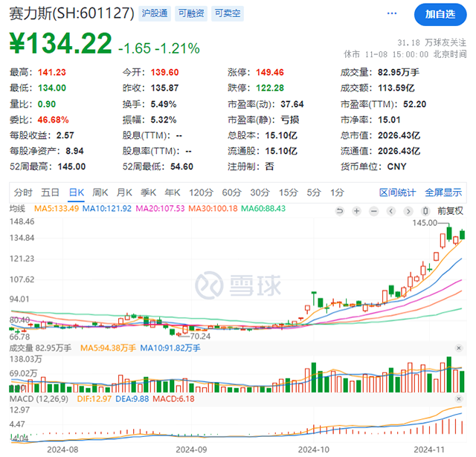This screenshot has height=457, width=476.
Task: Click the MA20:107.53 legend label
Action: [x=160, y=209]
